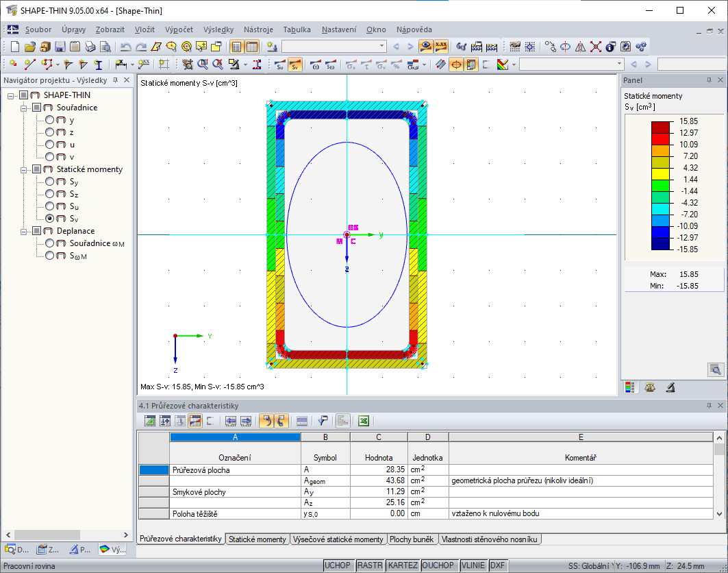Switch to the Plochy buněk tab
Screen dimensions: 728x573
click(x=413, y=539)
